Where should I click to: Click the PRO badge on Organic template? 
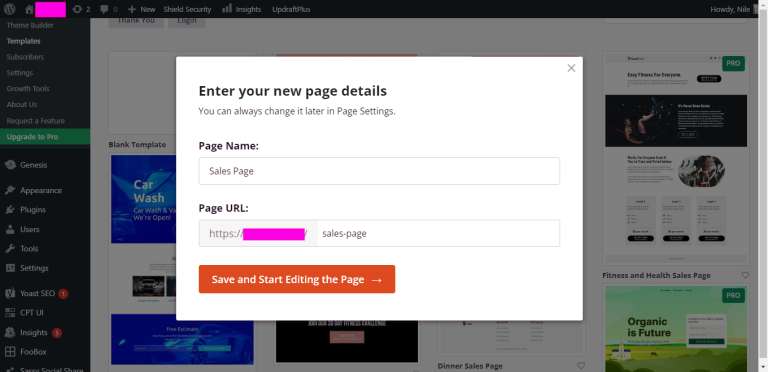click(733, 296)
